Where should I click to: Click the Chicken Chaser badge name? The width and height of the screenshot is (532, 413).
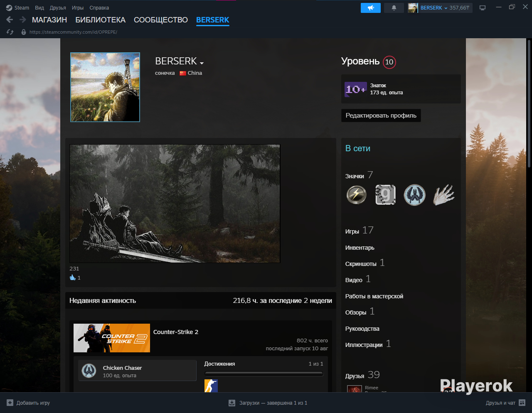[122, 368]
